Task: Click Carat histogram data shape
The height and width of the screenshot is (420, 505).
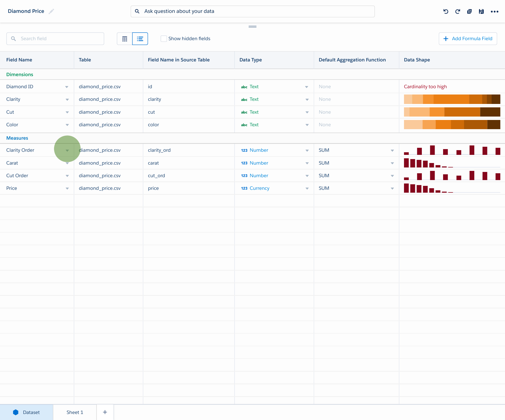Action: coord(452,163)
